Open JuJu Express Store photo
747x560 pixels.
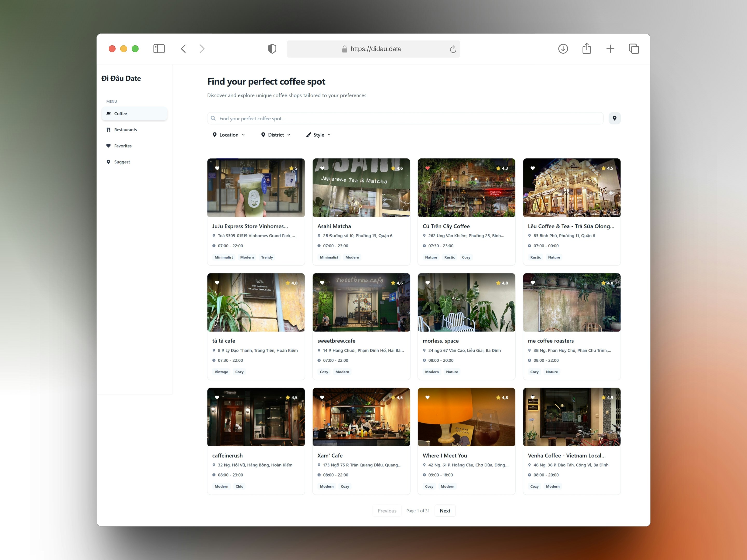[256, 188]
